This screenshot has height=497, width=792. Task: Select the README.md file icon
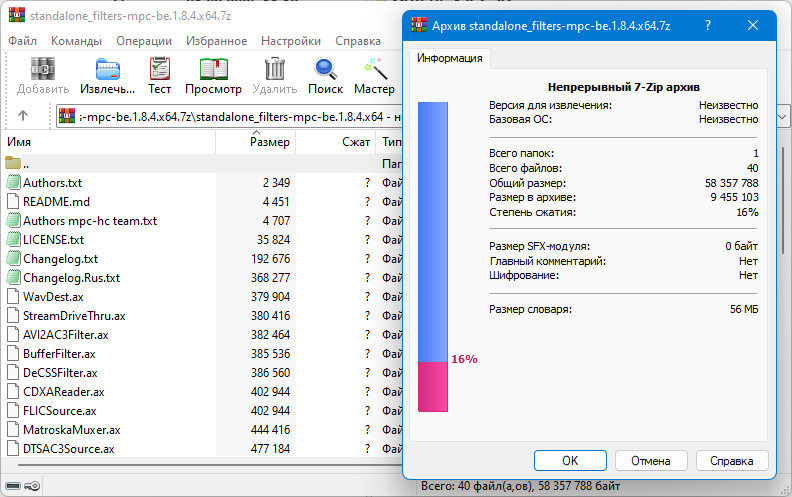[x=14, y=202]
